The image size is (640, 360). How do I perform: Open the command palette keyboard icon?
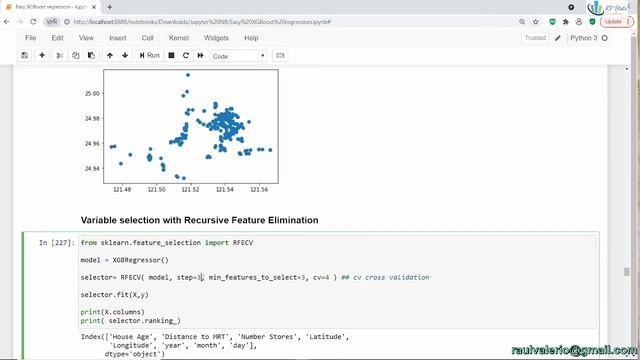[280, 56]
